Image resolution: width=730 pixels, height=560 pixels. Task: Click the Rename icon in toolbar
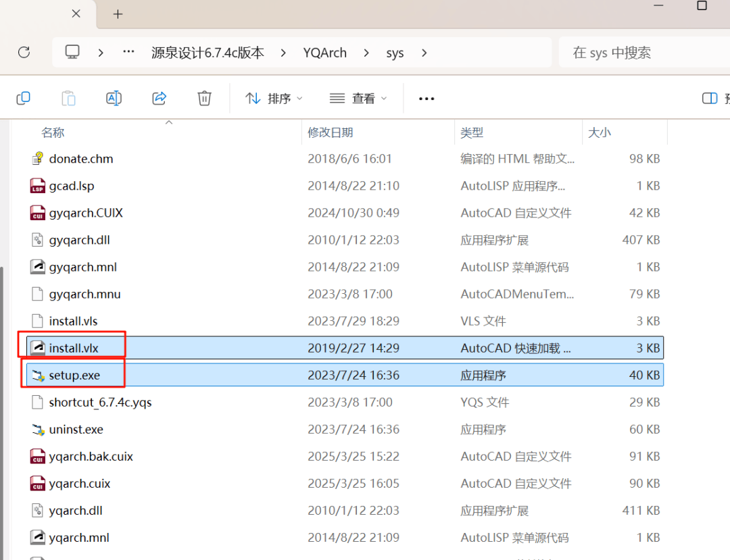[x=114, y=99]
